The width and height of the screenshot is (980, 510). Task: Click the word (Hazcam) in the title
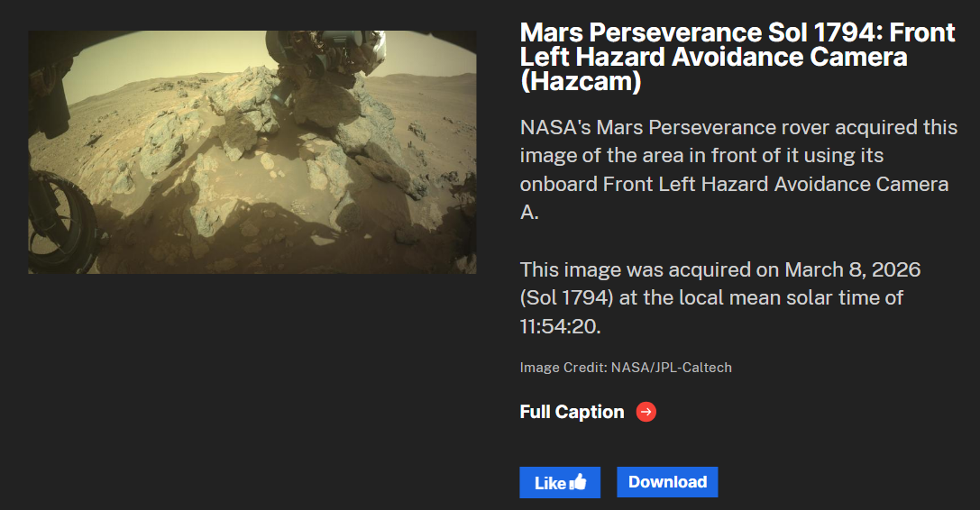coord(581,82)
